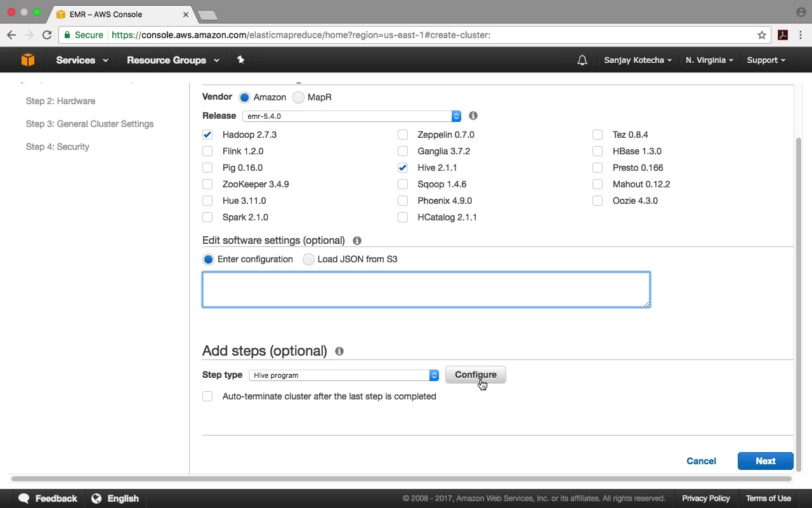Open the N. Virginia region selector
The height and width of the screenshot is (508, 812).
coord(709,60)
